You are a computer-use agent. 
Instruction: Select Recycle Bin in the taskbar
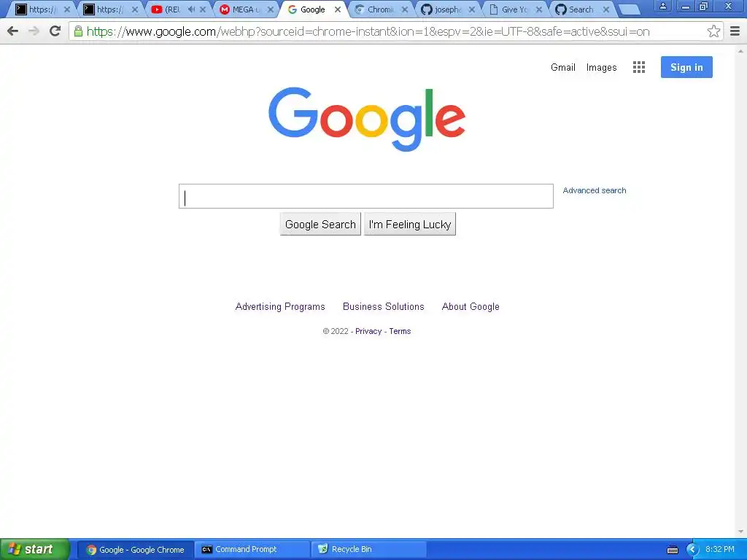click(368, 550)
